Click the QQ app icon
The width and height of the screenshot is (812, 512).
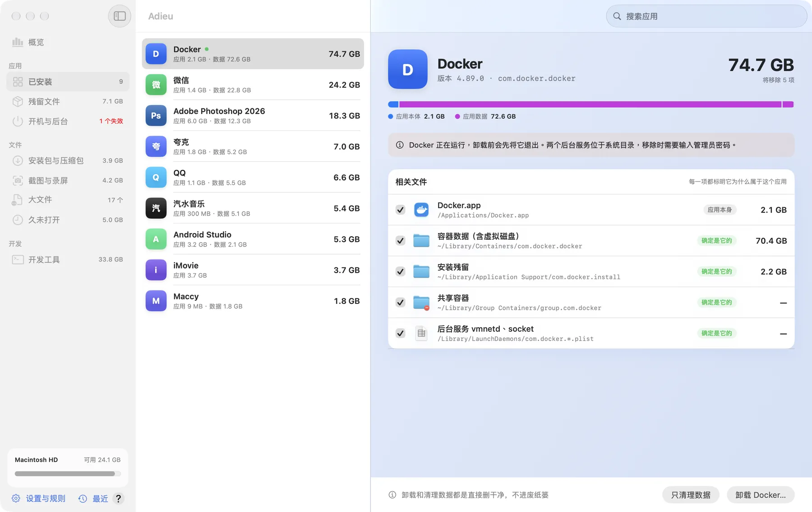click(x=156, y=177)
